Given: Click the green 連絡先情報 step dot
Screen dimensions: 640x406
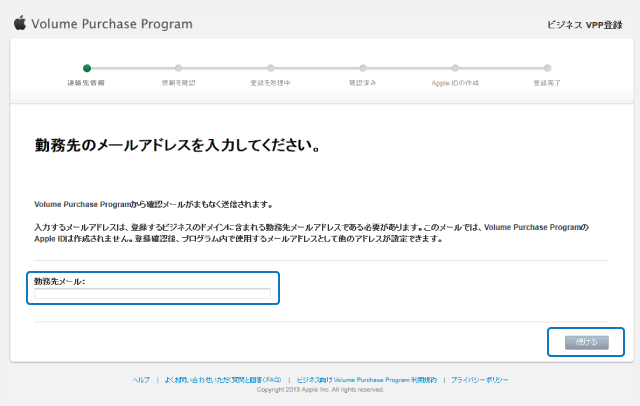Looking at the screenshot, I should coord(86,68).
